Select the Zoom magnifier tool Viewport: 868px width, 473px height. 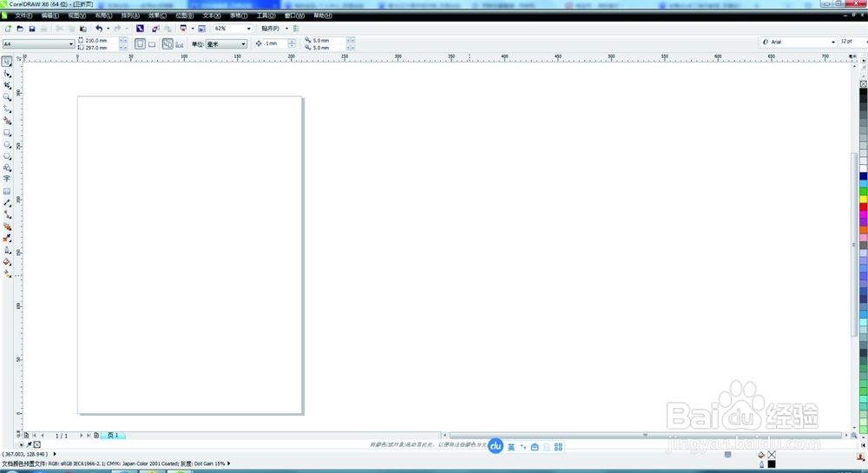pyautogui.click(x=7, y=97)
